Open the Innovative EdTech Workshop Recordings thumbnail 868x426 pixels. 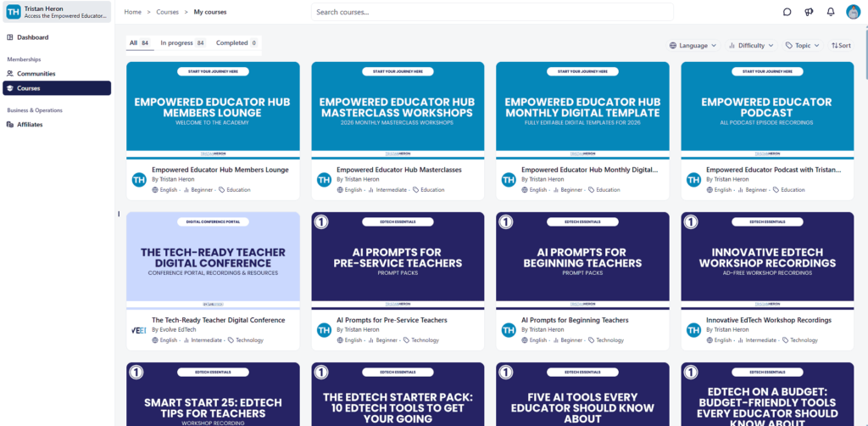point(767,261)
